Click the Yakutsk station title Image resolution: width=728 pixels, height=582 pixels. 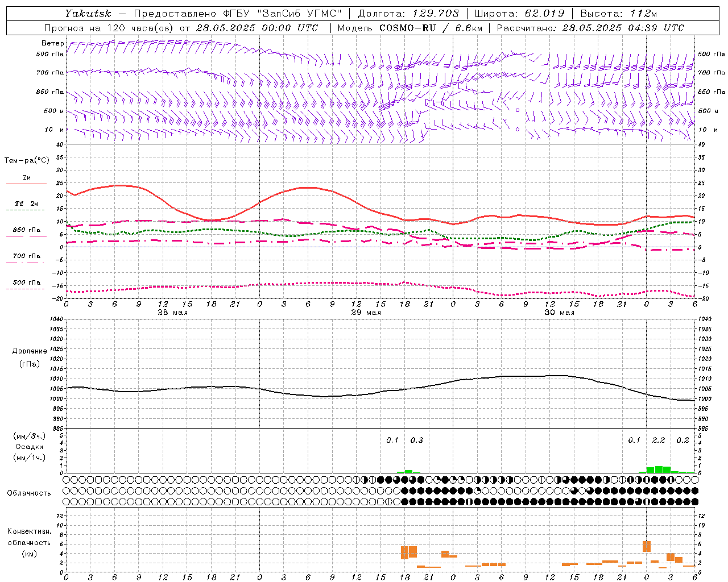pyautogui.click(x=88, y=13)
